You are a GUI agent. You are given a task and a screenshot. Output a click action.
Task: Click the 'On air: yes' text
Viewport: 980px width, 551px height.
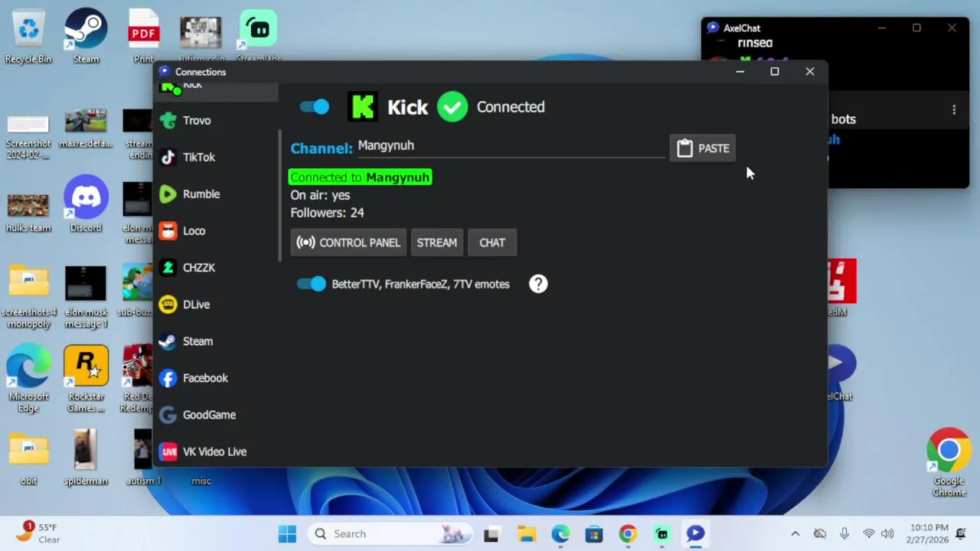point(320,195)
